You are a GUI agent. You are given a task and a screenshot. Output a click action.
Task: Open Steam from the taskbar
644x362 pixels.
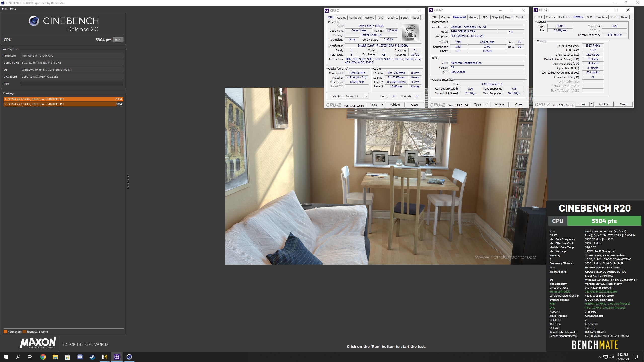[92, 357]
